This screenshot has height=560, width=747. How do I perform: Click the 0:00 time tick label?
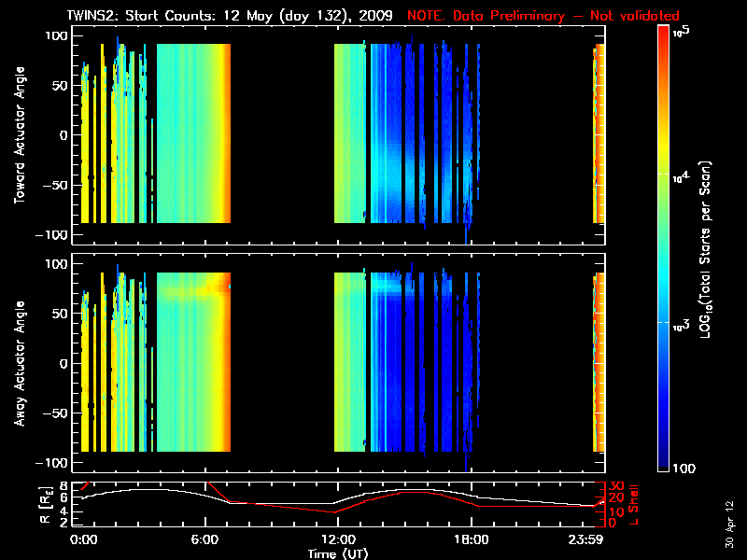[84, 539]
